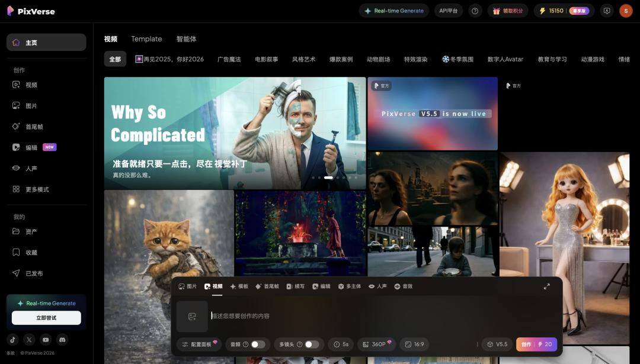Select the 智能体 tab
The image size is (640, 364).
point(187,38)
